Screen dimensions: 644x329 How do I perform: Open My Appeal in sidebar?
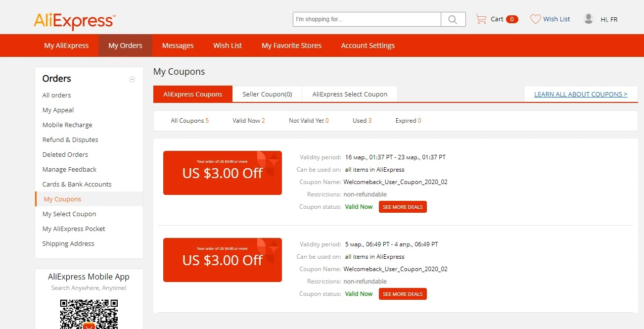pos(58,110)
